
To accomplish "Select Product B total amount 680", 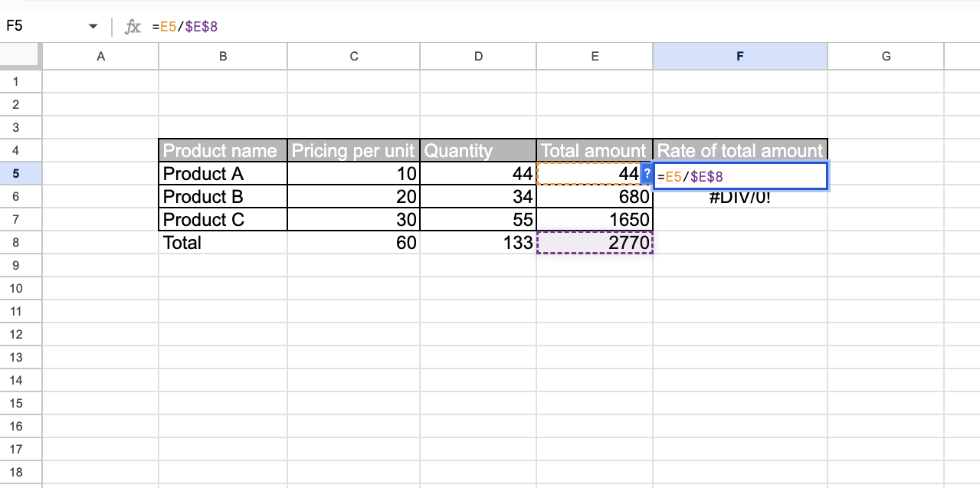I will 595,196.
